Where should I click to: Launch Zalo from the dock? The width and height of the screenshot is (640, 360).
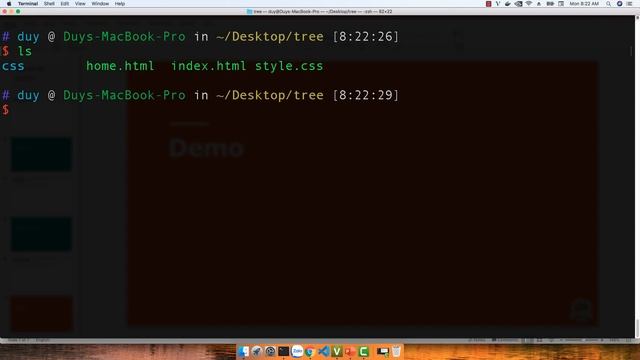tap(297, 351)
